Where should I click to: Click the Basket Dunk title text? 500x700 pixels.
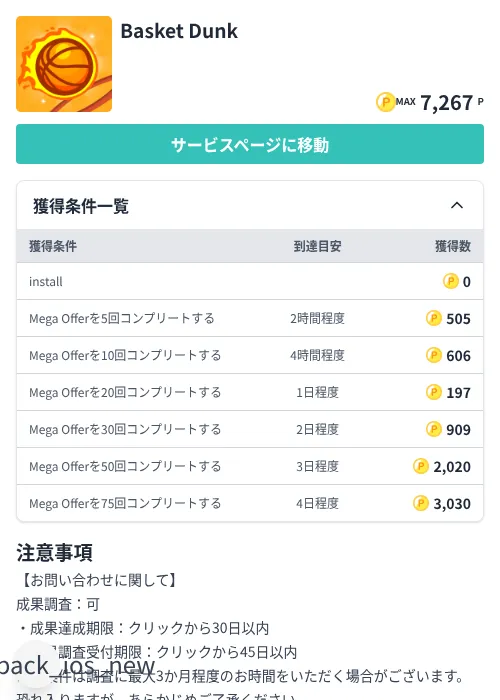pyautogui.click(x=179, y=31)
